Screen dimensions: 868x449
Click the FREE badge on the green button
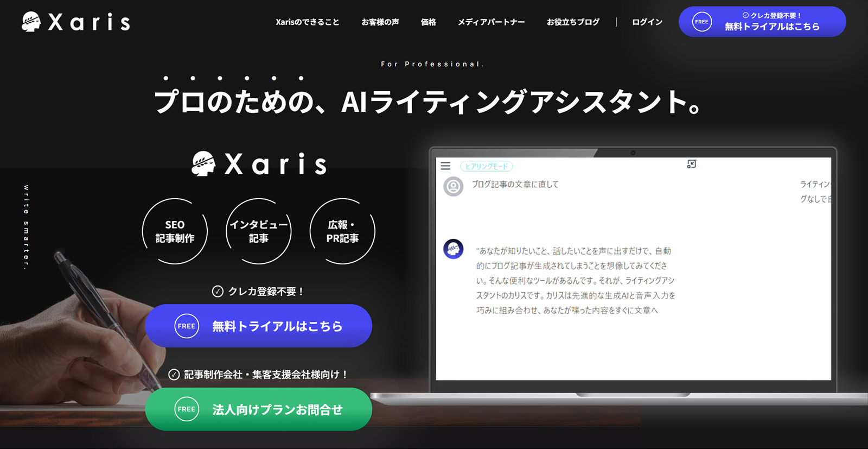[x=187, y=409]
